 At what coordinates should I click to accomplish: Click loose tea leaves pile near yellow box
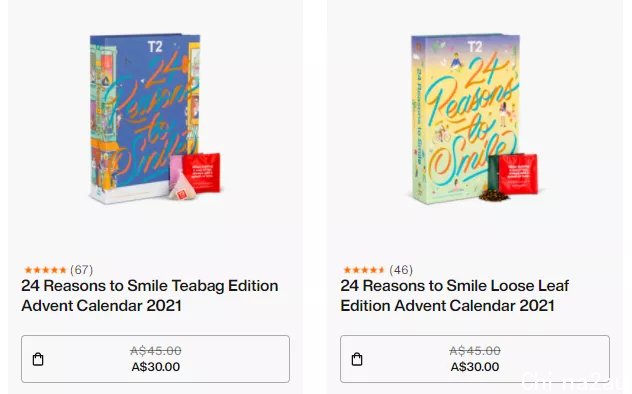pyautogui.click(x=492, y=195)
